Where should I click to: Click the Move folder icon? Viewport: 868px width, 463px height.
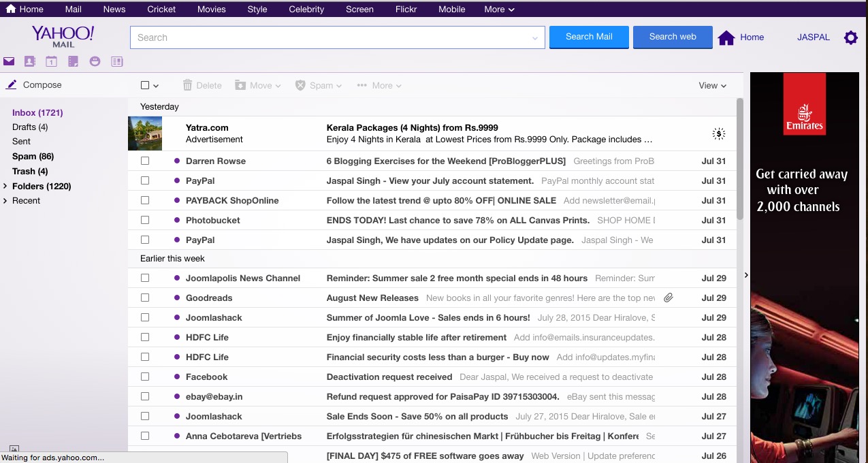tap(240, 85)
